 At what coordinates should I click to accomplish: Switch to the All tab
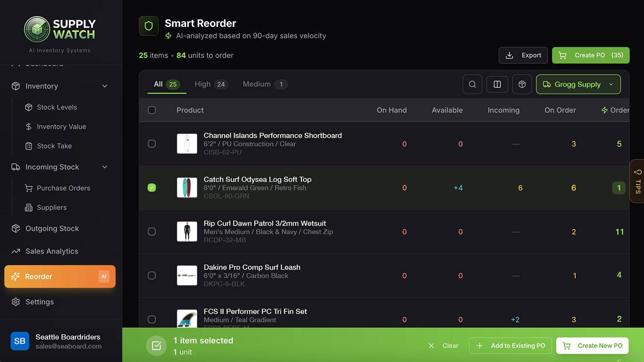167,84
